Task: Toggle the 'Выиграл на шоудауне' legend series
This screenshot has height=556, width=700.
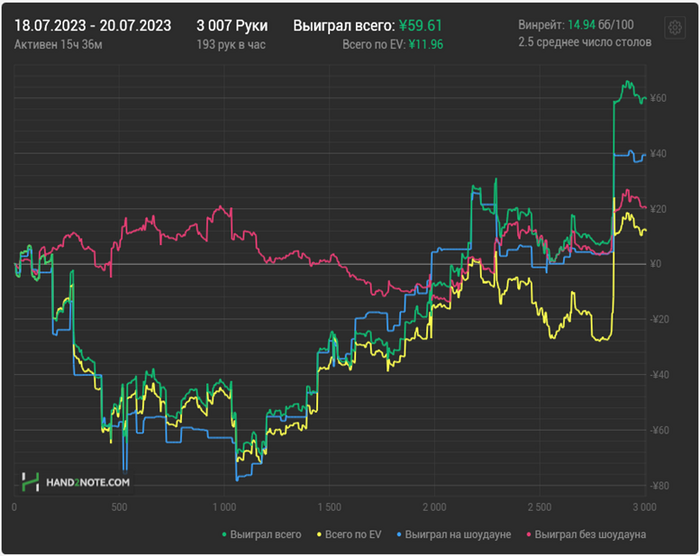Action: [454, 534]
